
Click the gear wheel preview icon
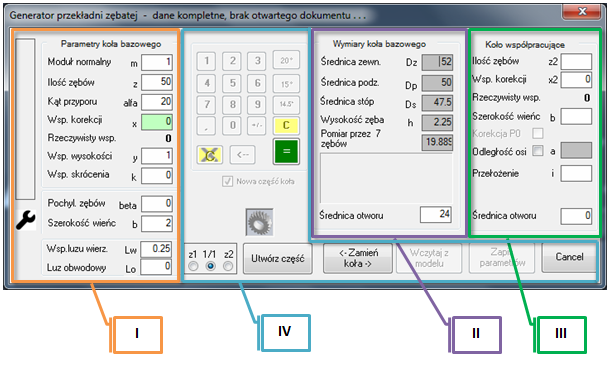tap(259, 222)
